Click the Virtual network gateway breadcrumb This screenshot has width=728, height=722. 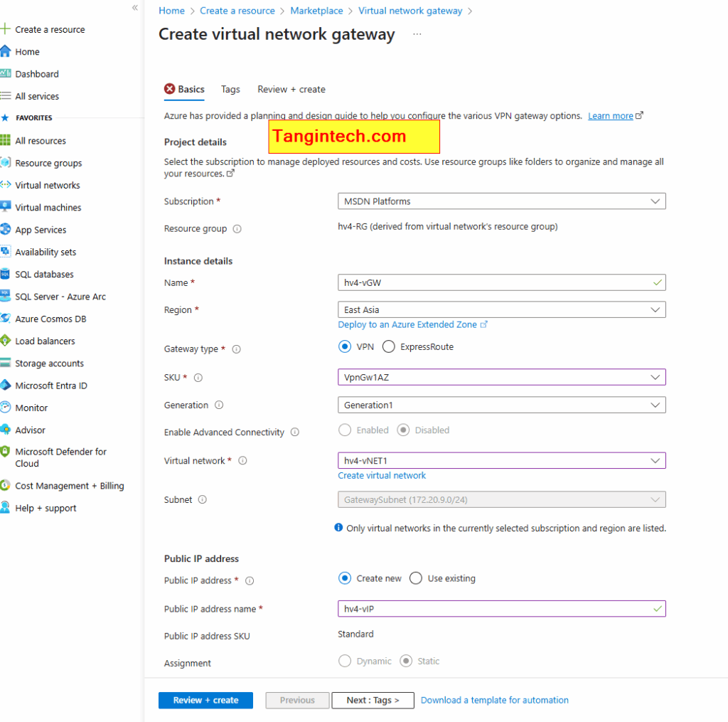pos(410,11)
